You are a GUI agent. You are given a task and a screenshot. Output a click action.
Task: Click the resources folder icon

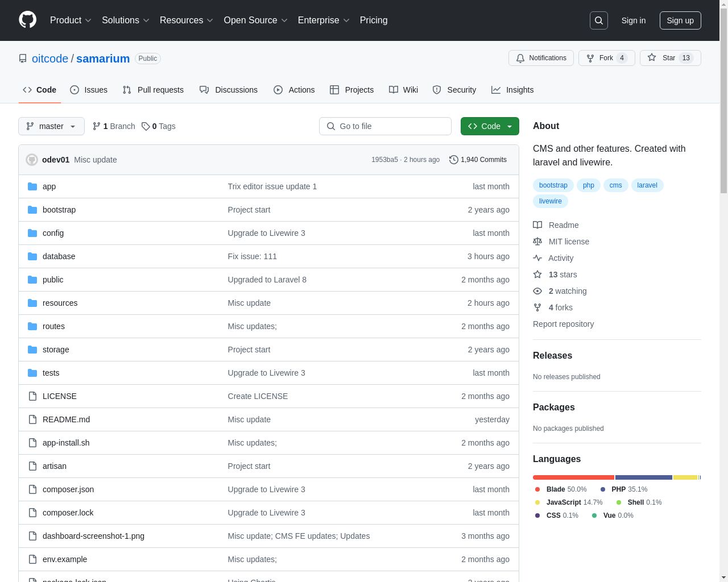[x=32, y=303]
